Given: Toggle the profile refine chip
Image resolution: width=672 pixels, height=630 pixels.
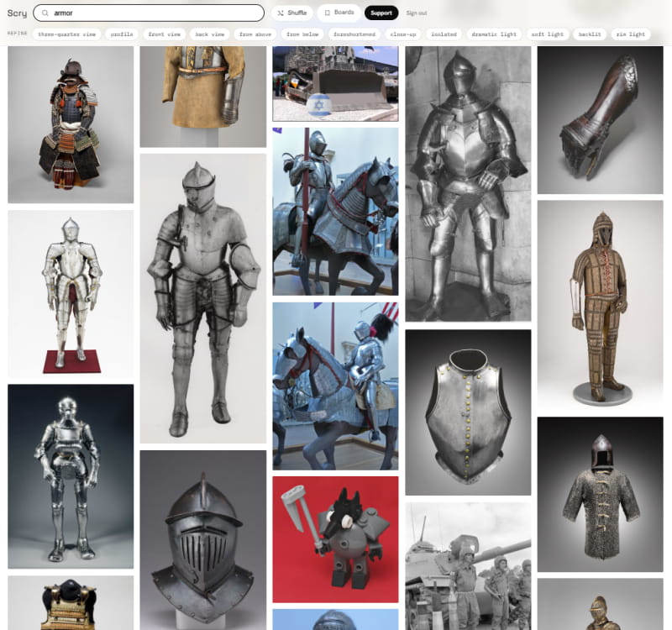Looking at the screenshot, I should click(122, 34).
